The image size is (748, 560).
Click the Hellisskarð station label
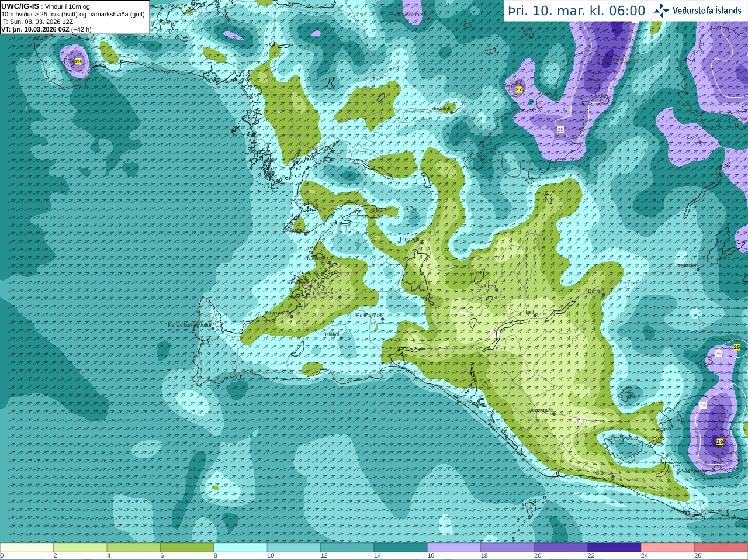pyautogui.click(x=369, y=316)
